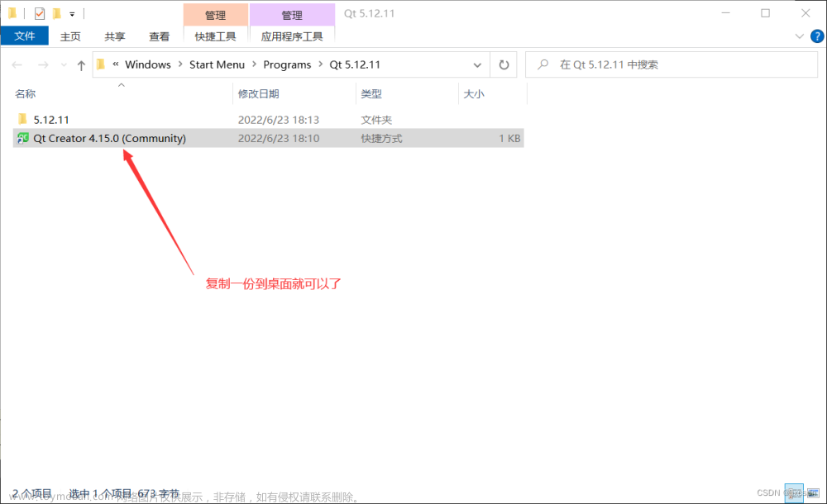
Task: Click the back navigation arrow
Action: pos(17,64)
